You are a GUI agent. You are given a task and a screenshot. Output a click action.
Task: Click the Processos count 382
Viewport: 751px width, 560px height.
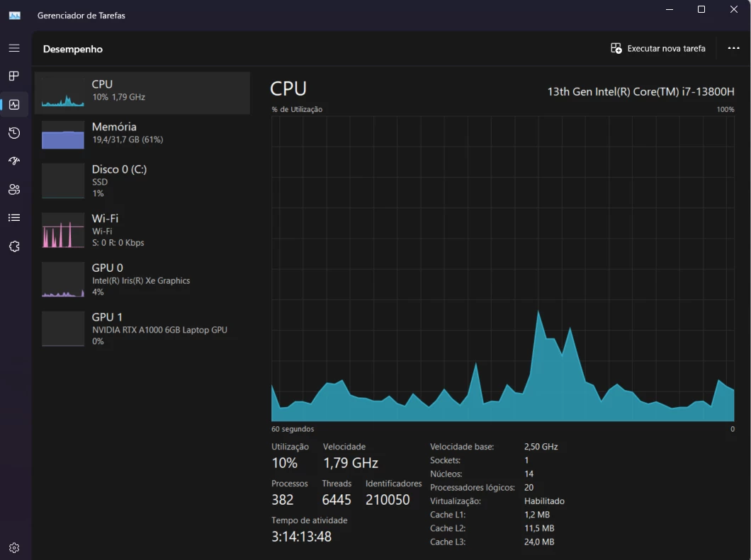(282, 500)
